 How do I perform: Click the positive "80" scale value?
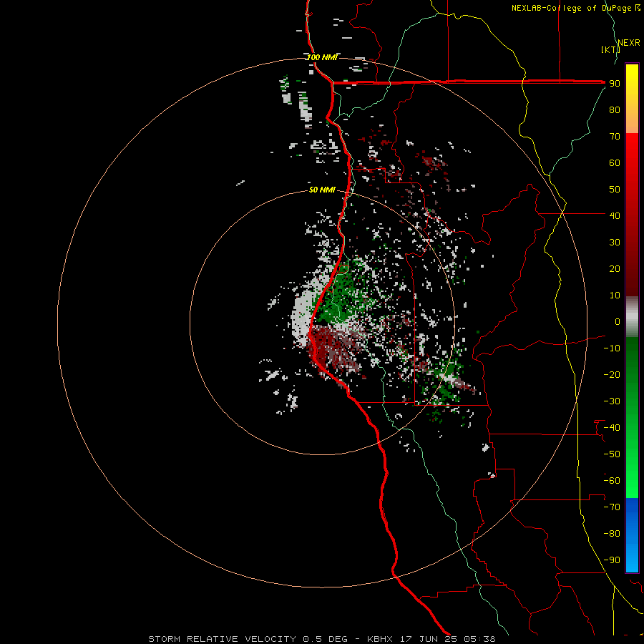tap(615, 110)
